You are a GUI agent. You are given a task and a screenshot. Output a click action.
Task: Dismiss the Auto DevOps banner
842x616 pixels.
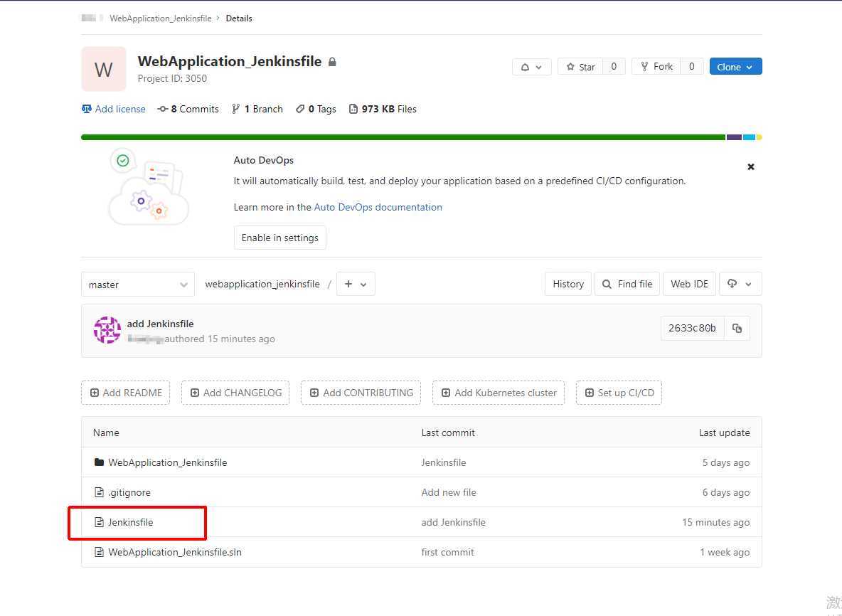click(751, 167)
